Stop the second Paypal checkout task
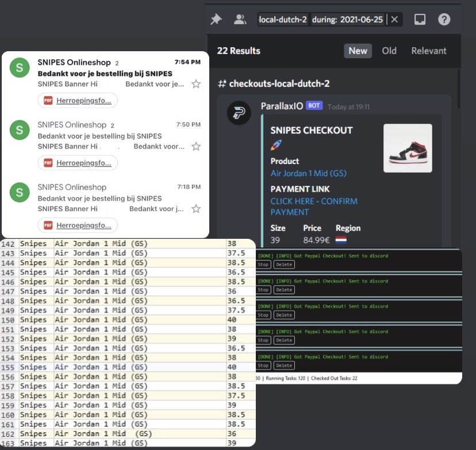 point(263,290)
